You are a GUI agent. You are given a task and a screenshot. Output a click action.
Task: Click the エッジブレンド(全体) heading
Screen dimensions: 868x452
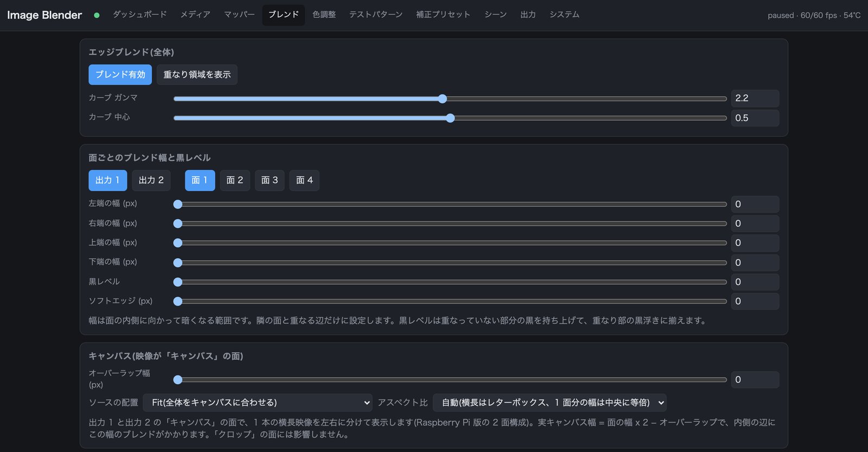point(131,52)
